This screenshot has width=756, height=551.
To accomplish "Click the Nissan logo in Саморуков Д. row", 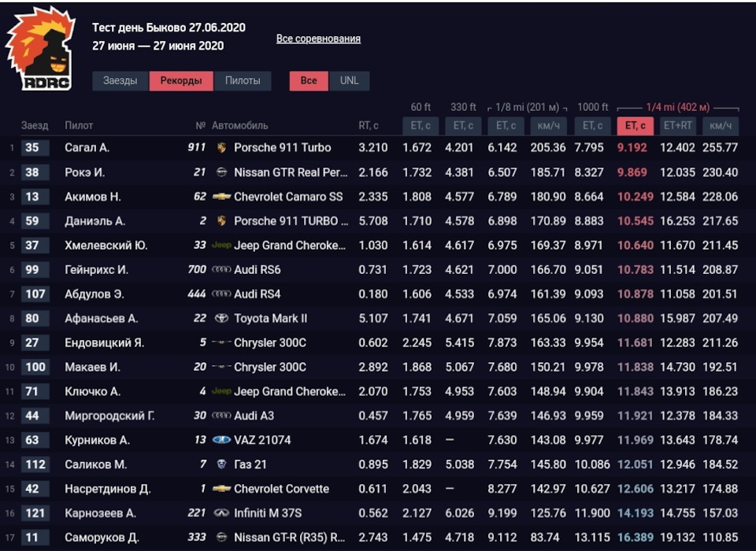I will (221, 537).
